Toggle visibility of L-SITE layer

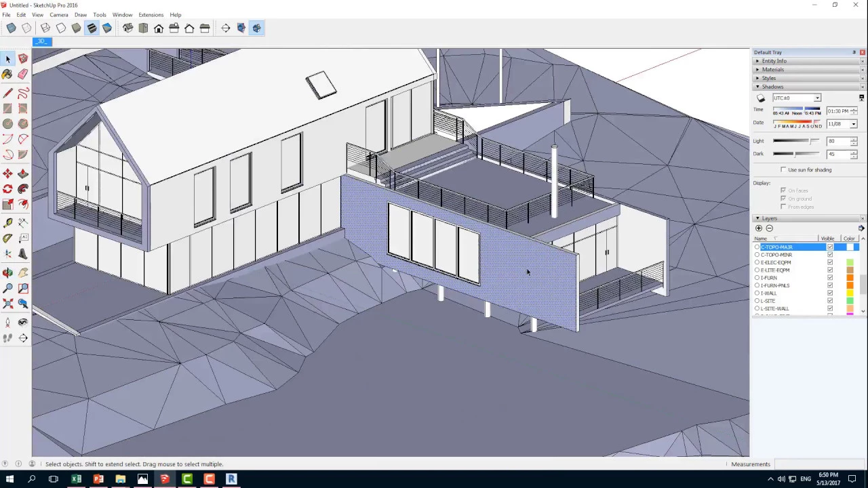click(830, 301)
